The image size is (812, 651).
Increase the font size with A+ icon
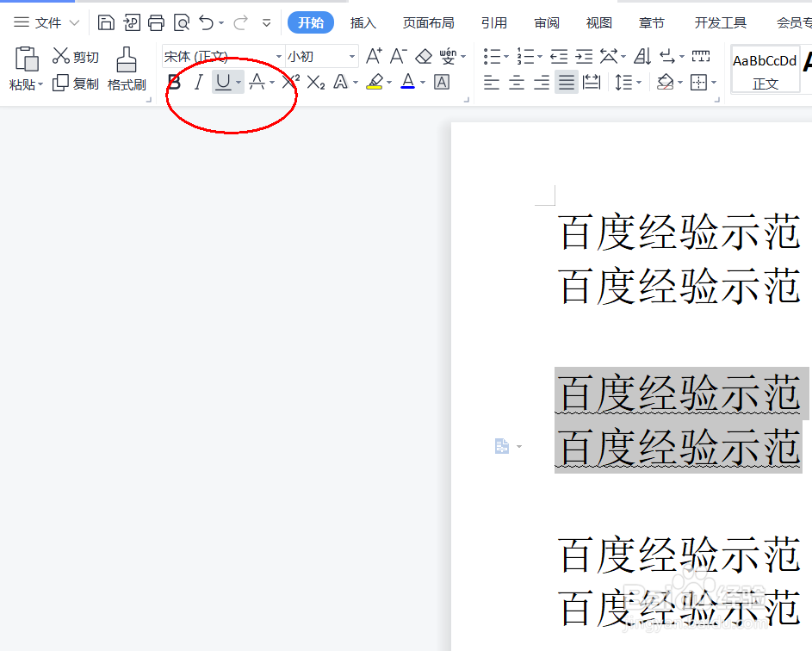(x=371, y=55)
